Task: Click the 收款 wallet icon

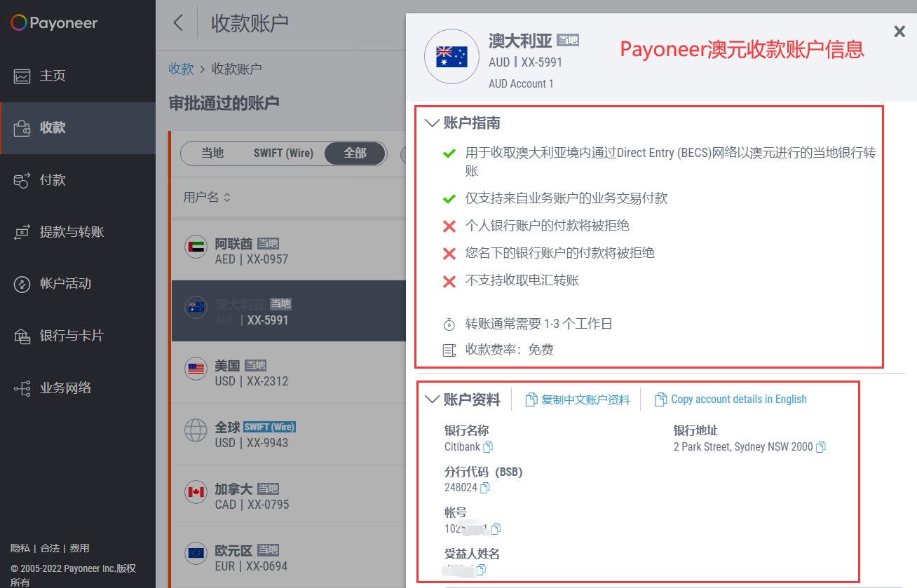Action: coord(22,128)
